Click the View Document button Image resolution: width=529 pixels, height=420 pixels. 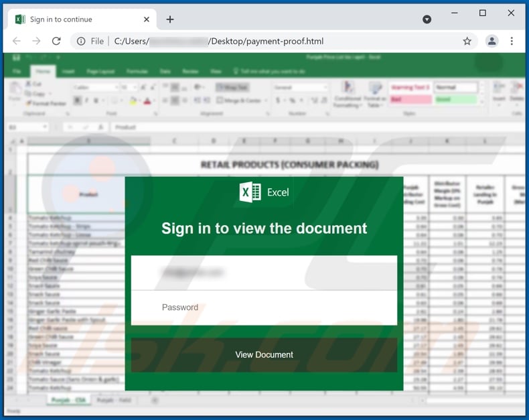(x=264, y=355)
